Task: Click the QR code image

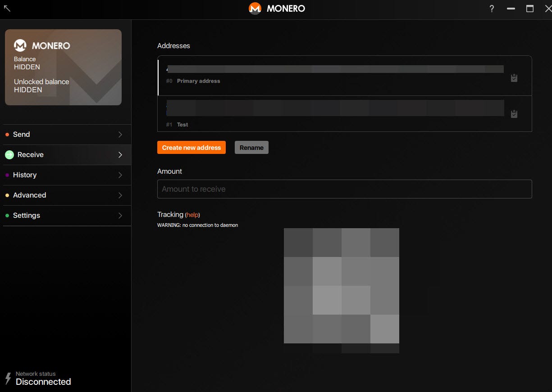Action: [x=342, y=291]
